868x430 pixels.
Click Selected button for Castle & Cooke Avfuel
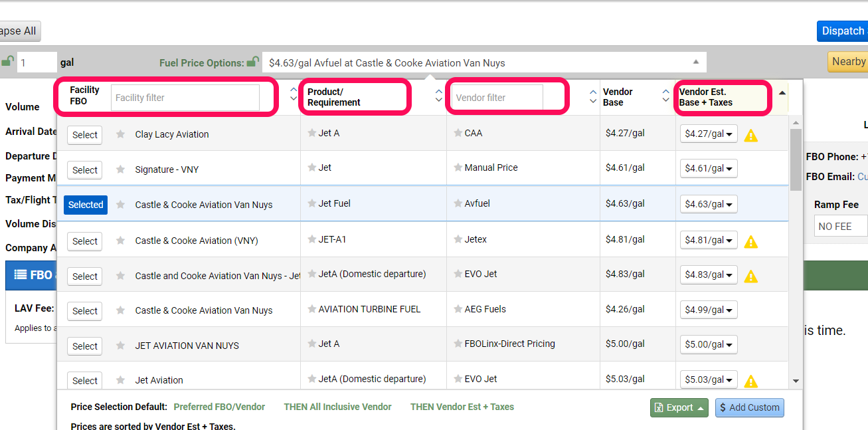pos(86,205)
